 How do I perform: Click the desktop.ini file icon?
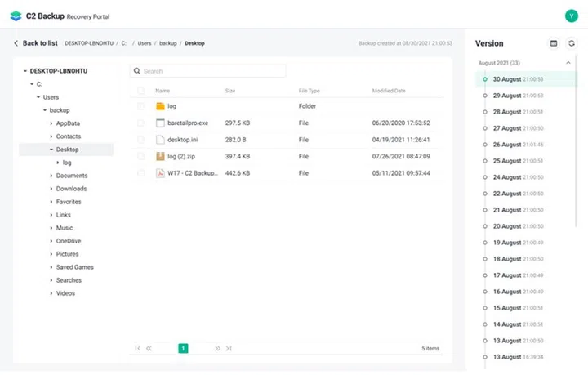160,140
